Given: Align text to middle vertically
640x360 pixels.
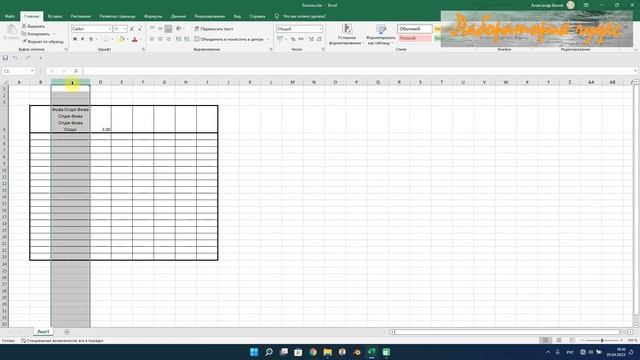Looking at the screenshot, I should [160, 29].
